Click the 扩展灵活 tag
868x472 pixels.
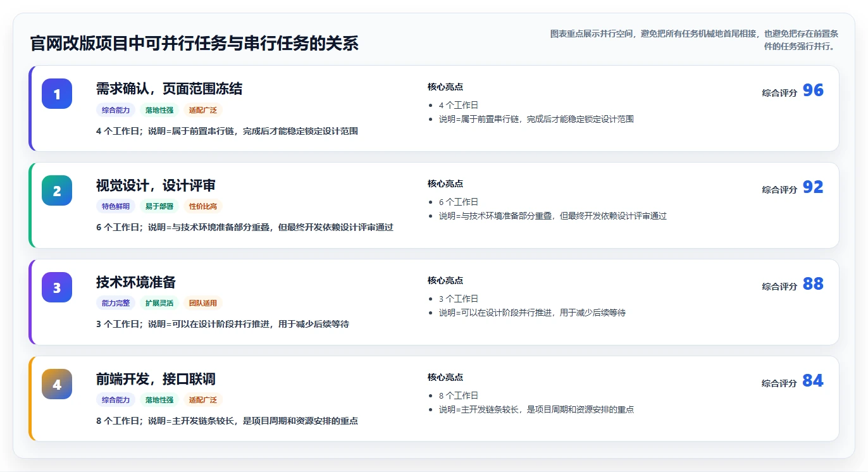tap(159, 303)
